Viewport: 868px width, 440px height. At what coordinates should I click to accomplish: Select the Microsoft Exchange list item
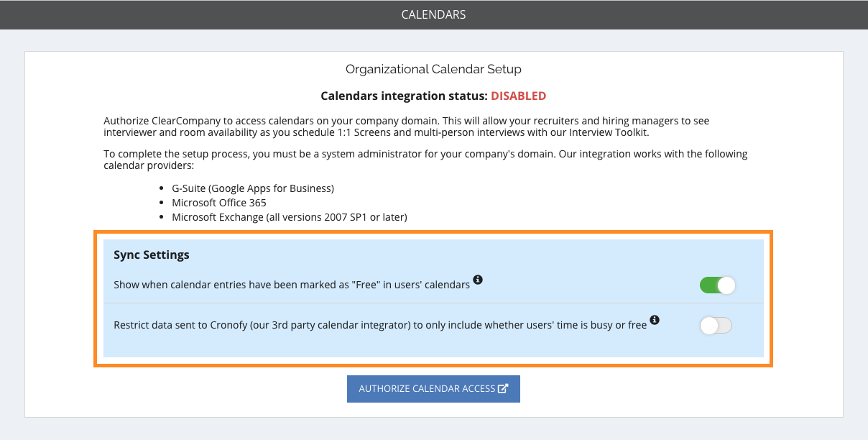(290, 216)
